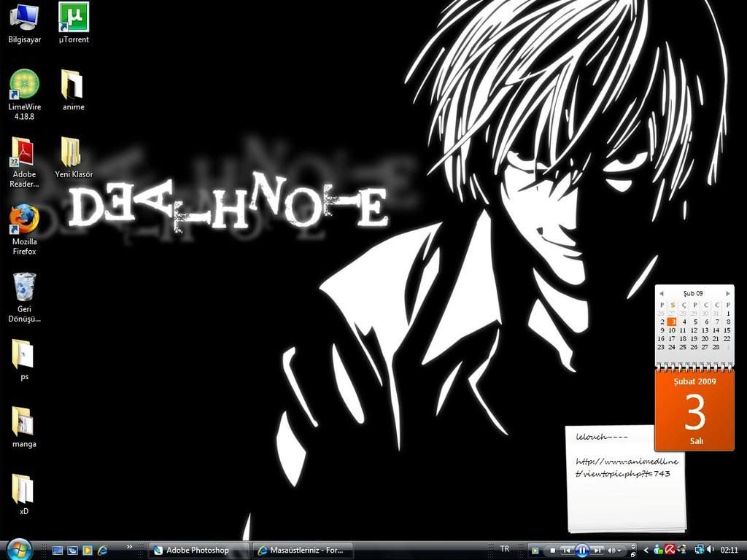Select highlighted day 3 in the calendar
Viewport: 747px width, 560px height.
[x=672, y=322]
